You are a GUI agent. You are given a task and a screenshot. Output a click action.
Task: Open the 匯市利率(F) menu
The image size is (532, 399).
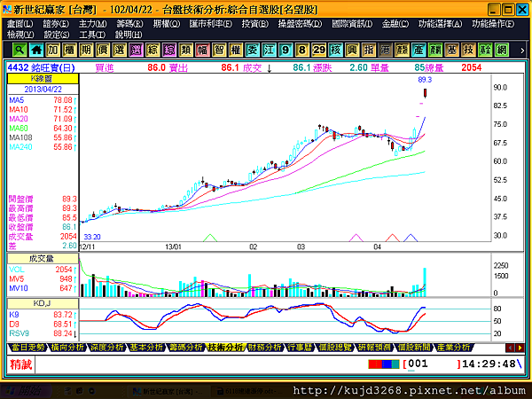tap(211, 24)
